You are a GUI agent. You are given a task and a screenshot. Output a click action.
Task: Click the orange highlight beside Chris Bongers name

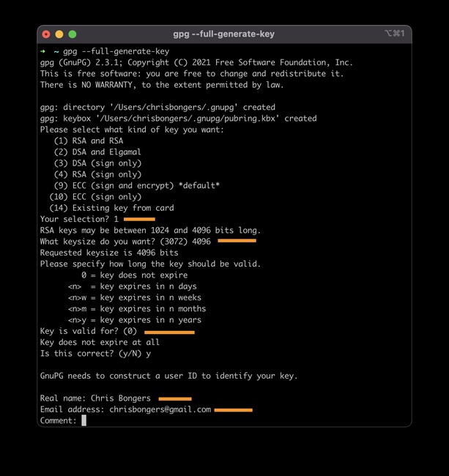tap(175, 399)
